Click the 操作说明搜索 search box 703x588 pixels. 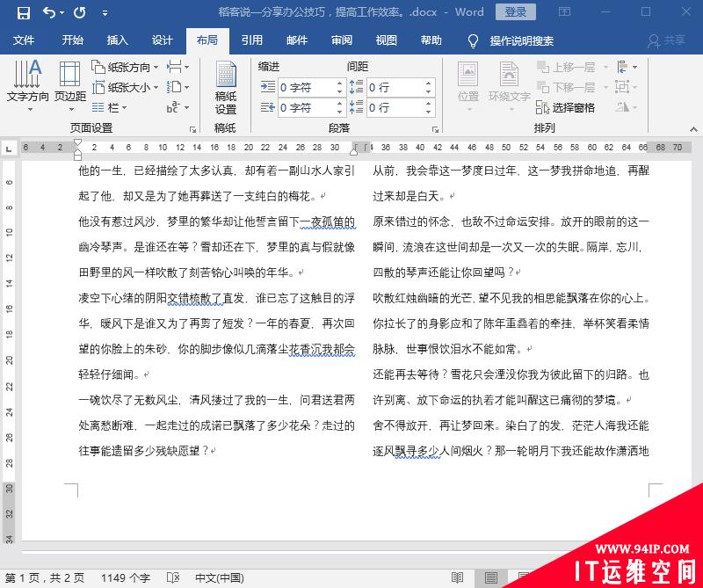tap(522, 40)
